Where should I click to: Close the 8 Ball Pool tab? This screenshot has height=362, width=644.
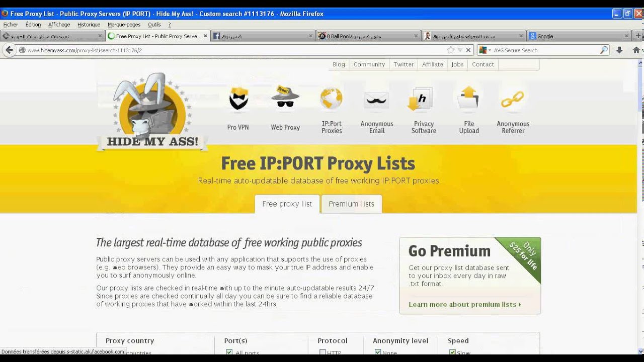click(416, 36)
